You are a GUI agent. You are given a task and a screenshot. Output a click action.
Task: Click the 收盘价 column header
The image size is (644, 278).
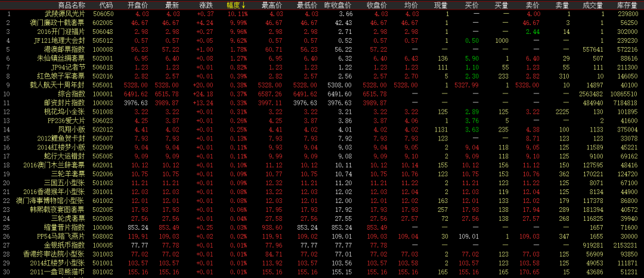pyautogui.click(x=377, y=5)
